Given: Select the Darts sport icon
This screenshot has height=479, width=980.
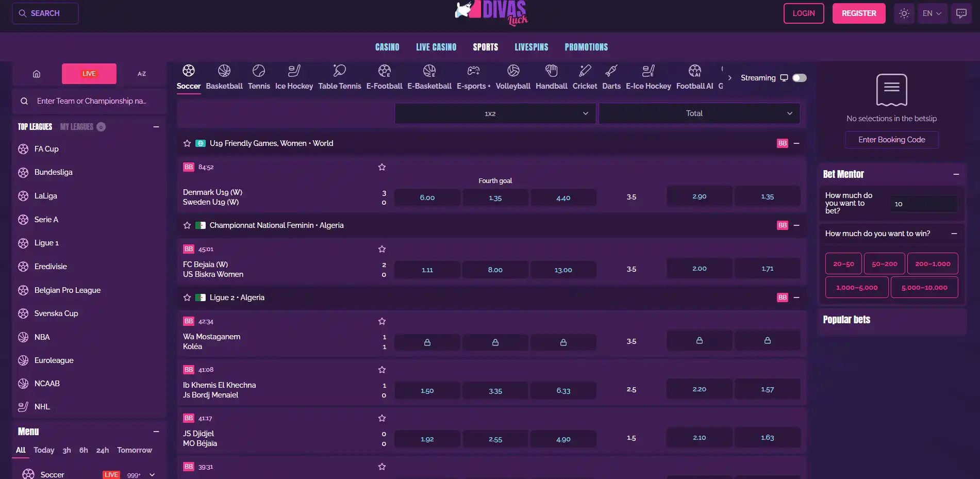Looking at the screenshot, I should [611, 77].
